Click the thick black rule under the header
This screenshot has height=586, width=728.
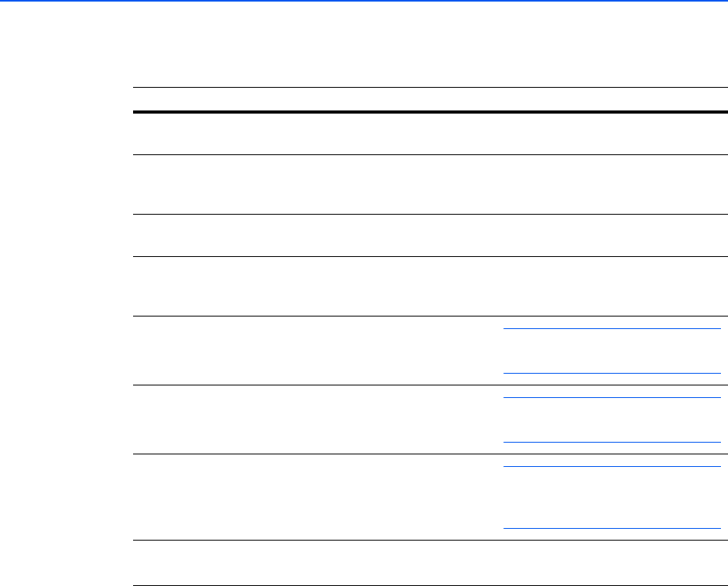click(429, 113)
